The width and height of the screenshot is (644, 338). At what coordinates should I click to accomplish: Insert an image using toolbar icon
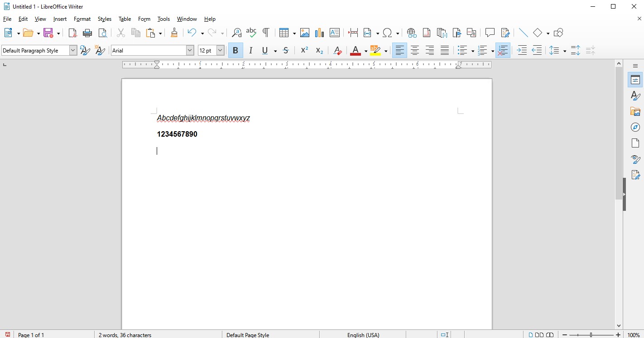[305, 33]
